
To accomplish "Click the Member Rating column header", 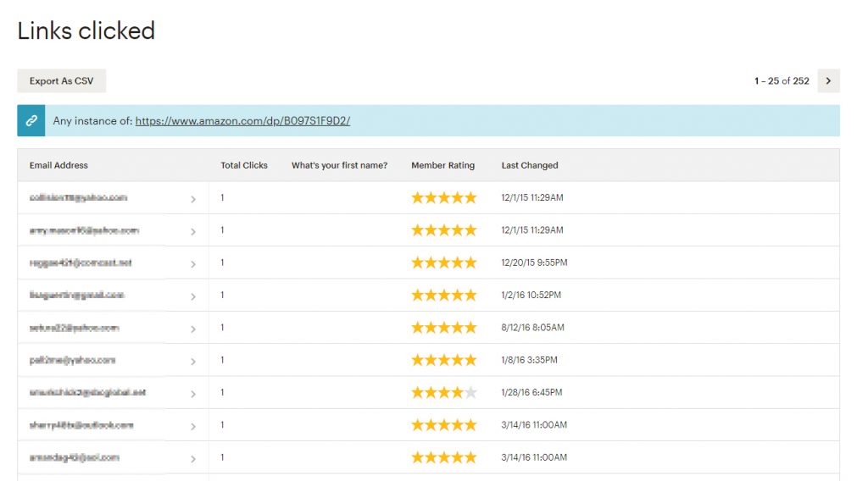I will click(x=442, y=165).
